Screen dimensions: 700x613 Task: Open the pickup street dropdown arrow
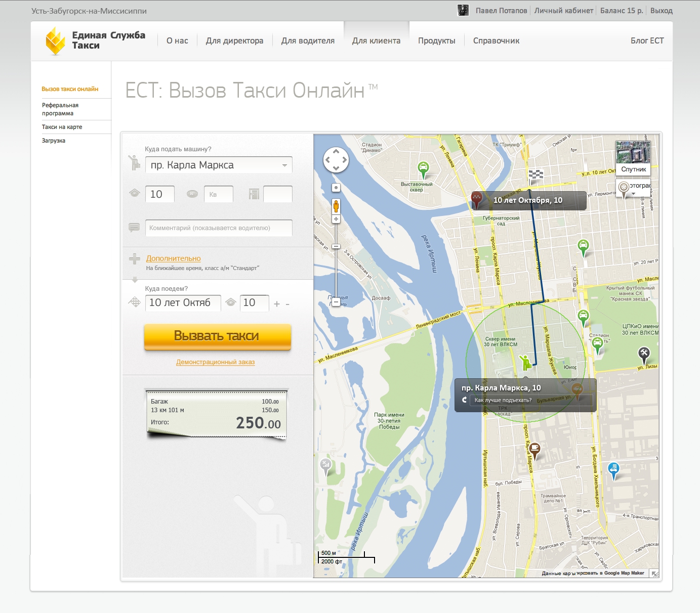click(x=284, y=165)
